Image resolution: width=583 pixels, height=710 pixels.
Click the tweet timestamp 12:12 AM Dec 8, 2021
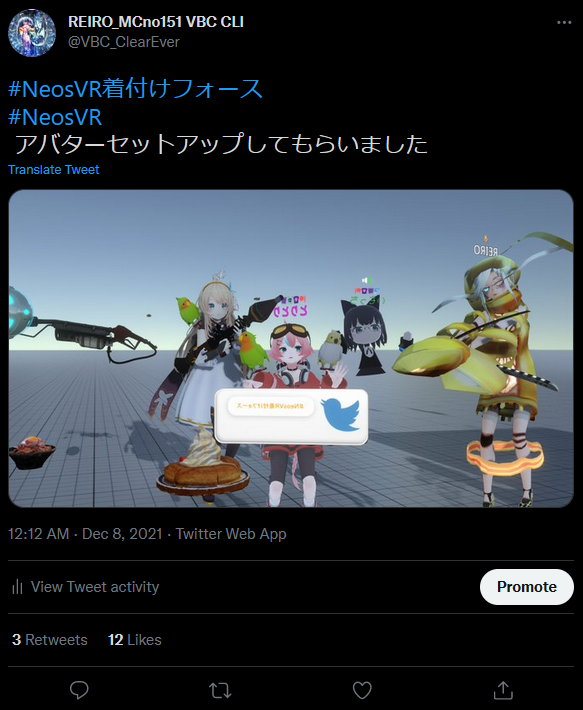pyautogui.click(x=85, y=534)
